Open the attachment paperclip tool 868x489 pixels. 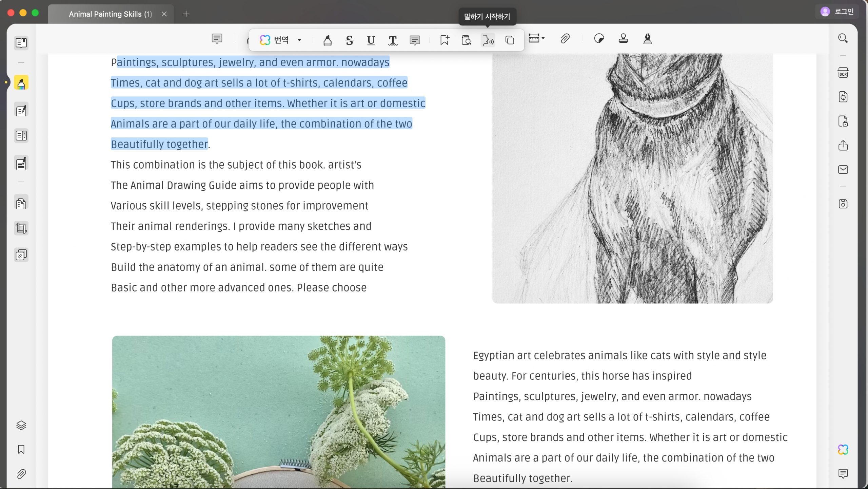[565, 39]
